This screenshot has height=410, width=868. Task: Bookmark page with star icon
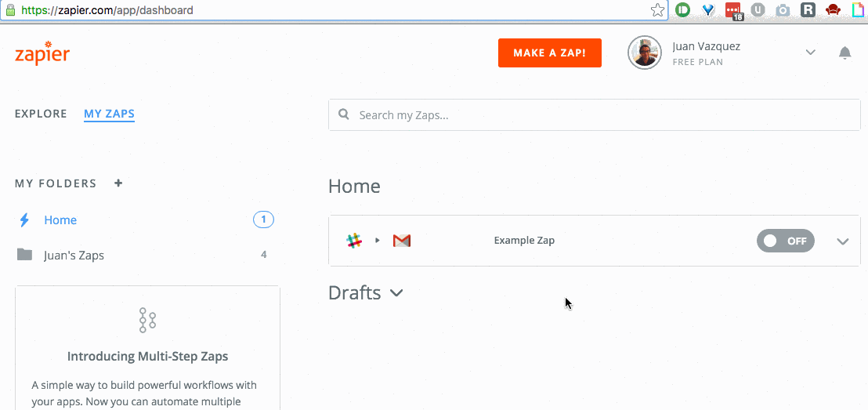pyautogui.click(x=657, y=10)
